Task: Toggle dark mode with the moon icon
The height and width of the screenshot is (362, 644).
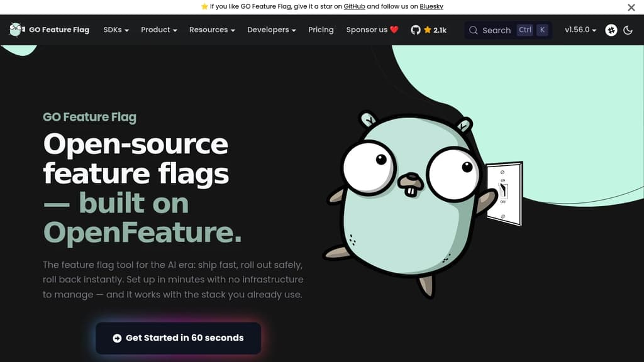Action: [x=628, y=30]
